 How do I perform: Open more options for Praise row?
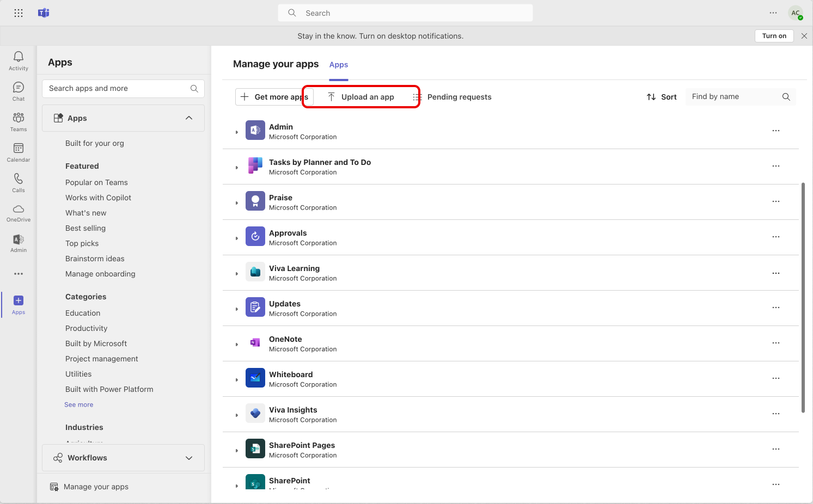click(776, 201)
